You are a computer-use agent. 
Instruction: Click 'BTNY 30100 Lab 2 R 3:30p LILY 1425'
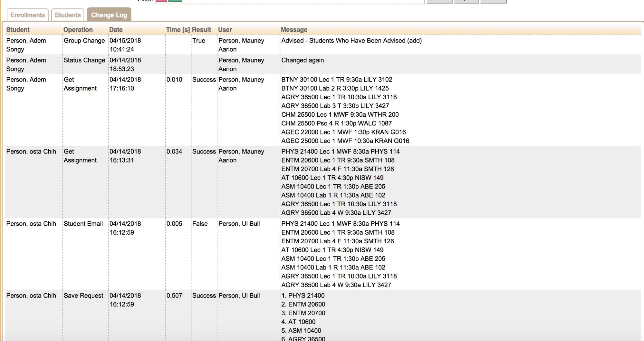335,88
